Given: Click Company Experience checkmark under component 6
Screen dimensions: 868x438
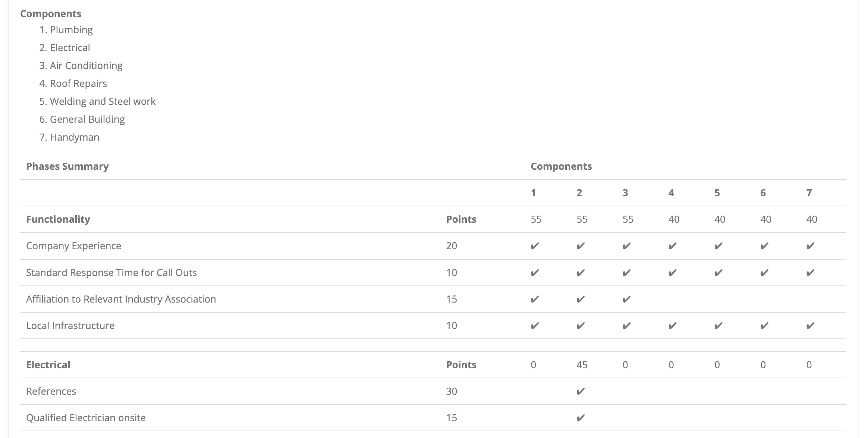Looking at the screenshot, I should pyautogui.click(x=764, y=246).
